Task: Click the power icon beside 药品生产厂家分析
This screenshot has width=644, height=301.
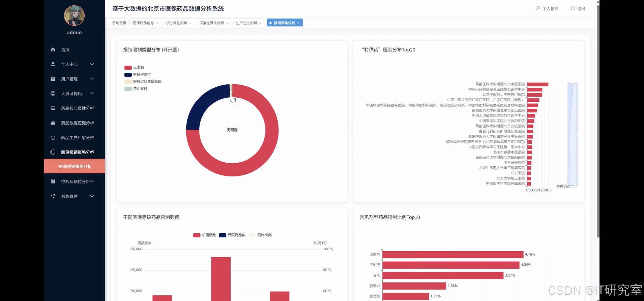Action: [x=53, y=137]
